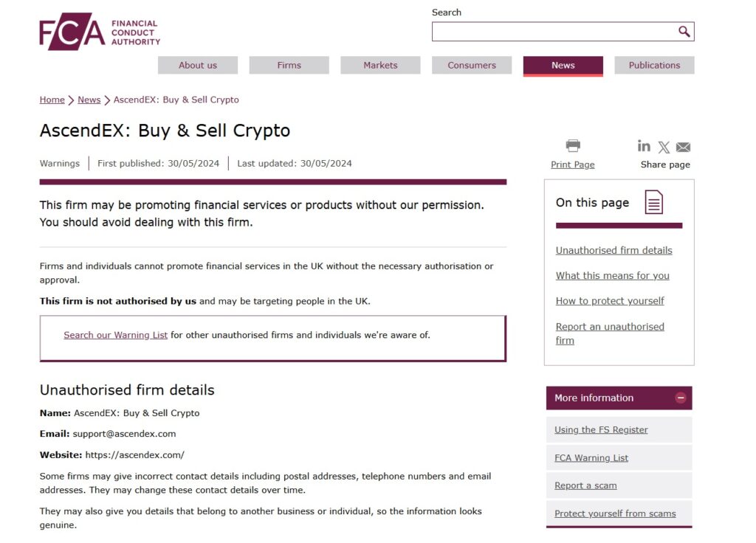Collapse the More information section
Image resolution: width=756 pixels, height=543 pixels.
(681, 398)
